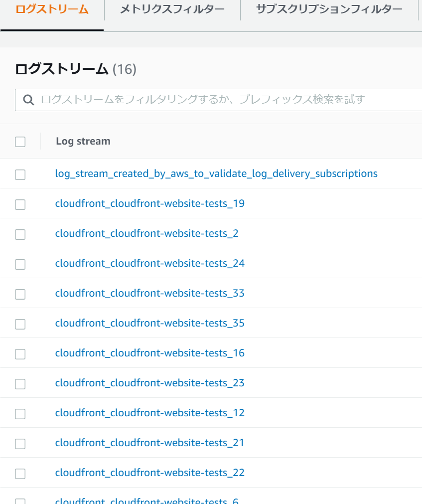Sort by the Log stream column header
The height and width of the screenshot is (504, 422).
coord(83,141)
